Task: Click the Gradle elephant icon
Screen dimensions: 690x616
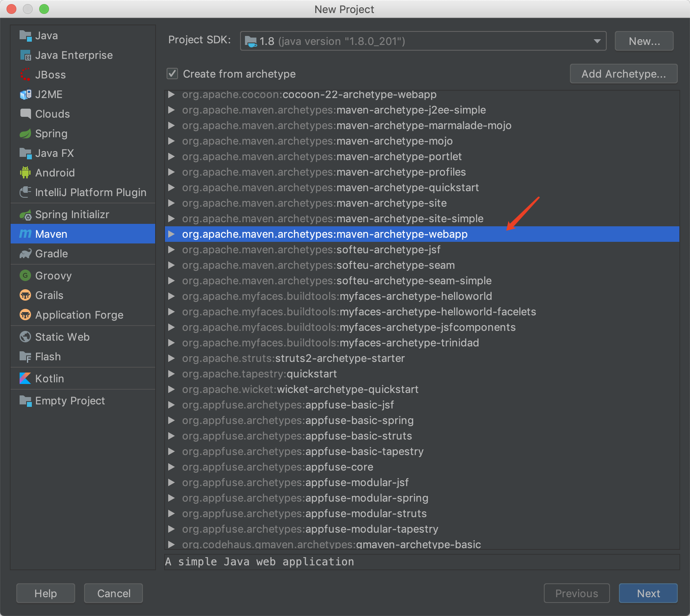Action: [x=25, y=254]
